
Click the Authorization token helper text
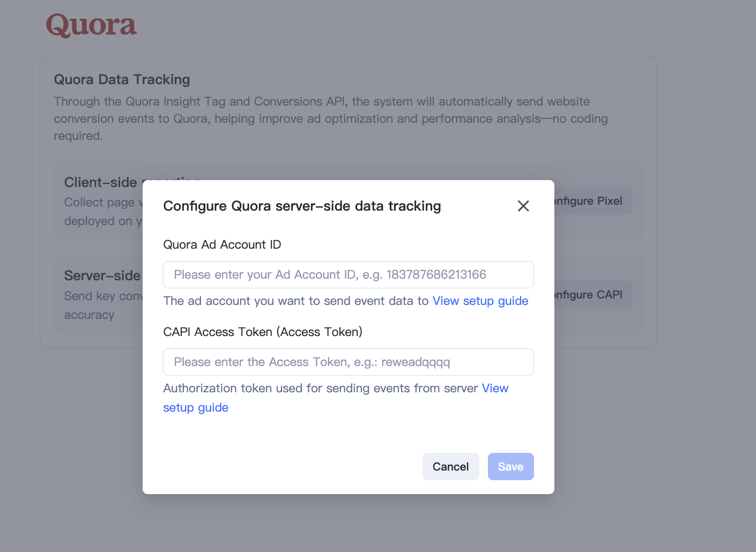320,388
